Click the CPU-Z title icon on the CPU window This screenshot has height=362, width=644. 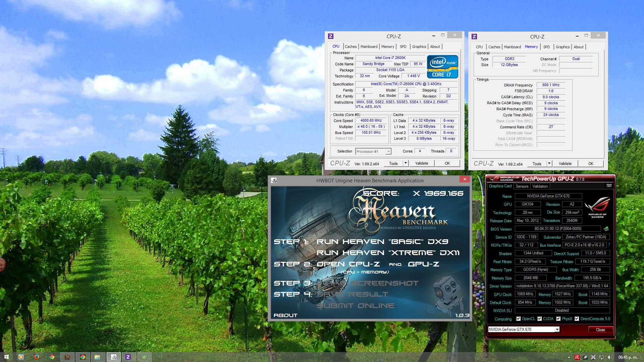[x=331, y=36]
